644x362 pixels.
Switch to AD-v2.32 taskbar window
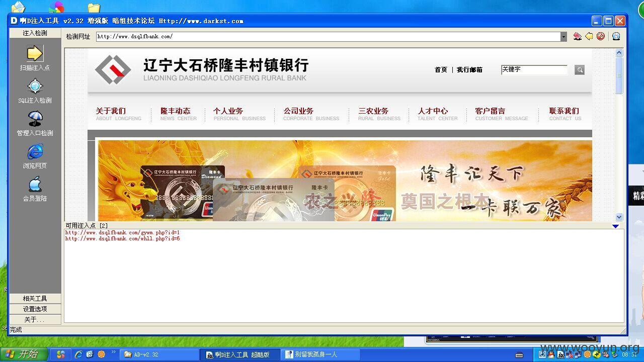click(159, 354)
